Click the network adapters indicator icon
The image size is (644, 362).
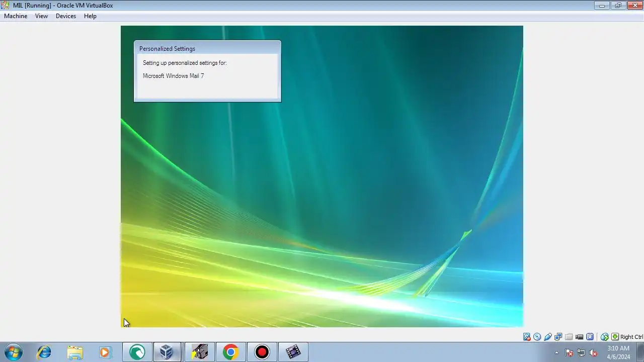coord(558,337)
